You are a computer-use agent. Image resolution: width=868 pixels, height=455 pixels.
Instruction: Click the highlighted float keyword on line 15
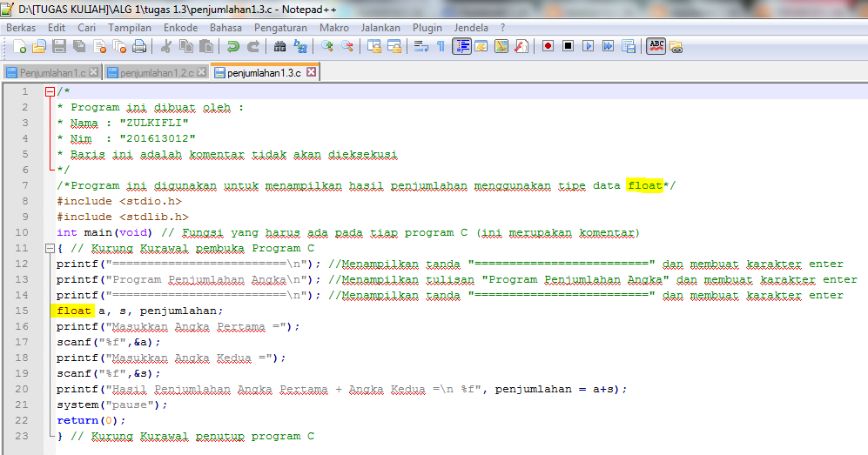(74, 311)
